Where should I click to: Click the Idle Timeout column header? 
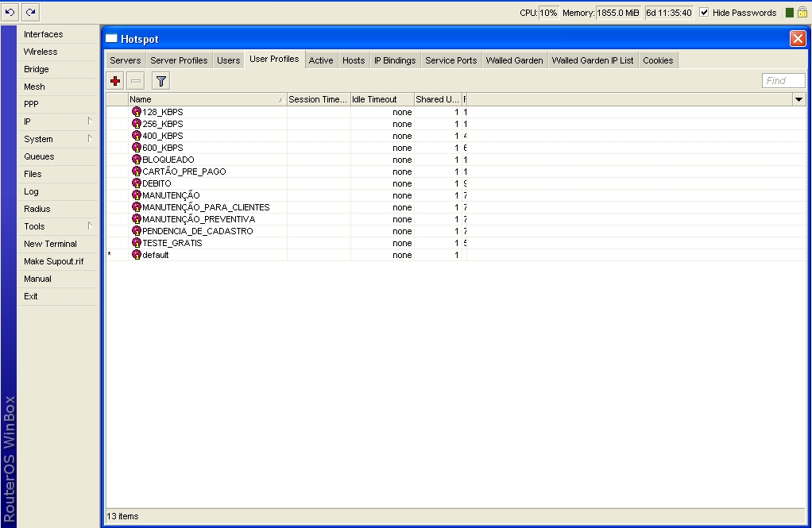click(382, 99)
